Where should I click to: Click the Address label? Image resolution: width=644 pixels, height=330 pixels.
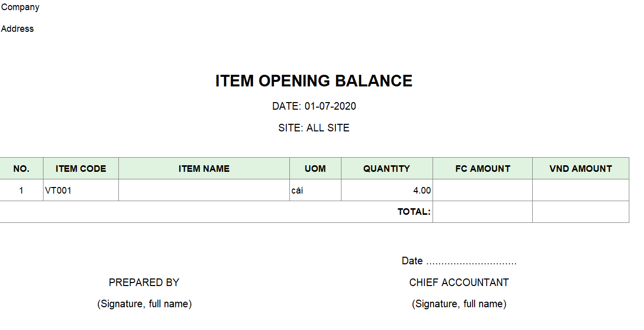point(17,29)
